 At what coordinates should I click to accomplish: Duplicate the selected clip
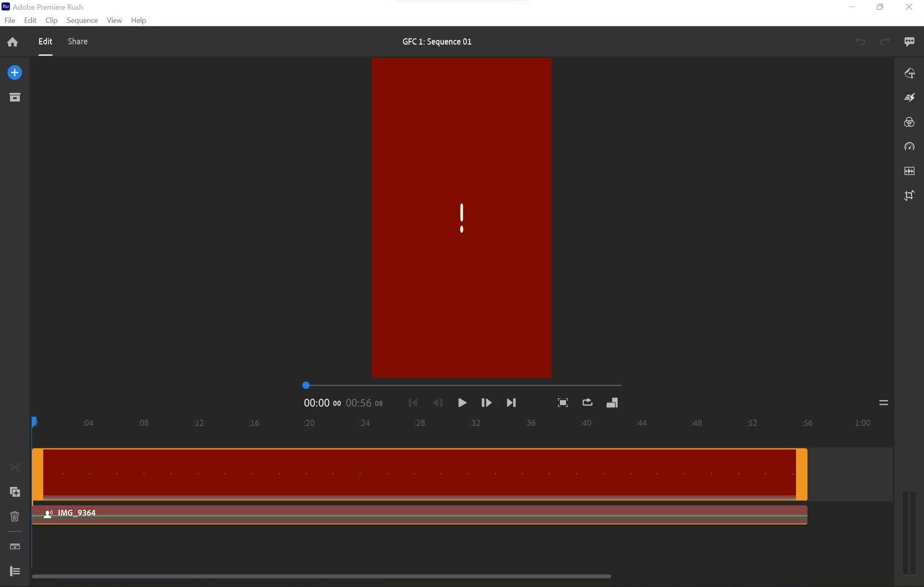pos(15,492)
